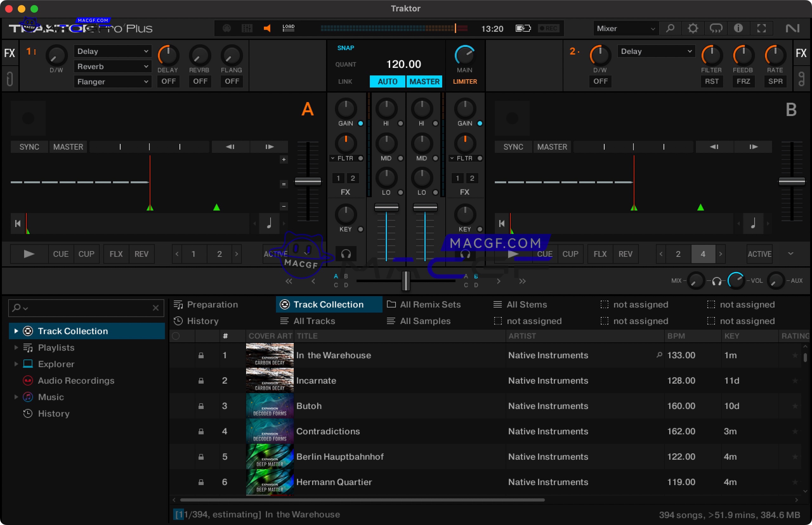This screenshot has width=812, height=525.
Task: Expand the Playlists tree item
Action: (16, 347)
